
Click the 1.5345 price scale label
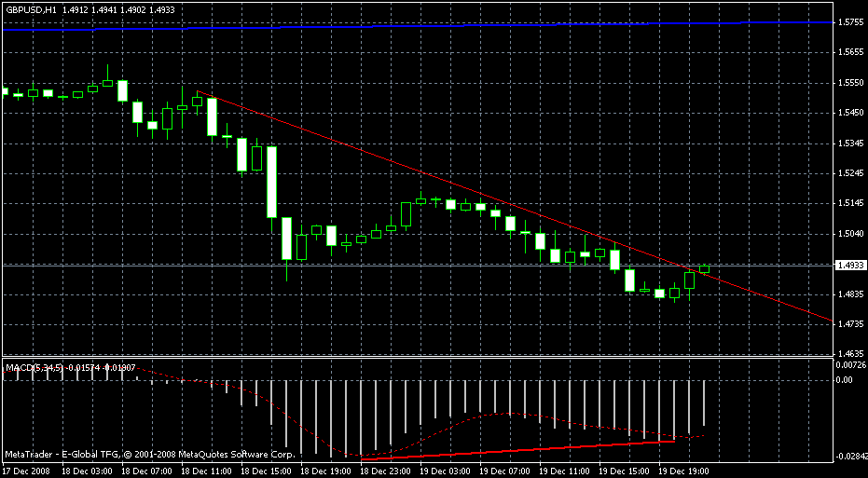[852, 143]
